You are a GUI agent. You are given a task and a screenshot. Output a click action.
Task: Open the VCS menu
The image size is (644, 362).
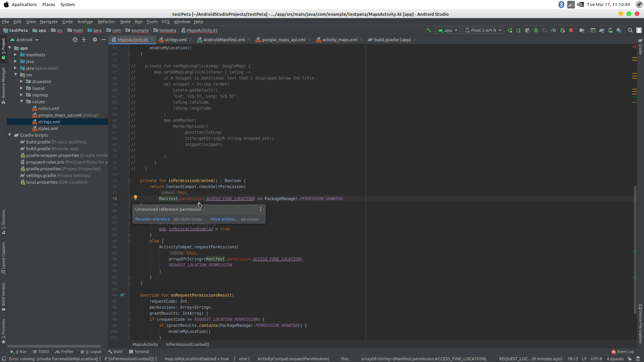tap(166, 21)
